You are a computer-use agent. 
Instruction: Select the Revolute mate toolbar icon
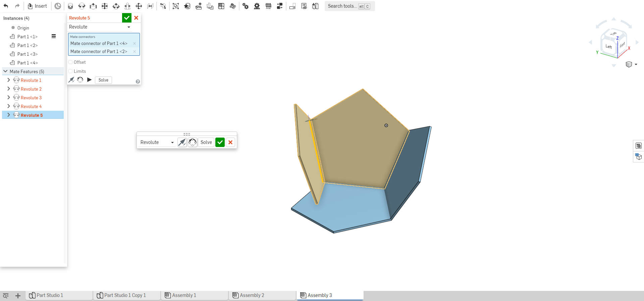pyautogui.click(x=82, y=6)
